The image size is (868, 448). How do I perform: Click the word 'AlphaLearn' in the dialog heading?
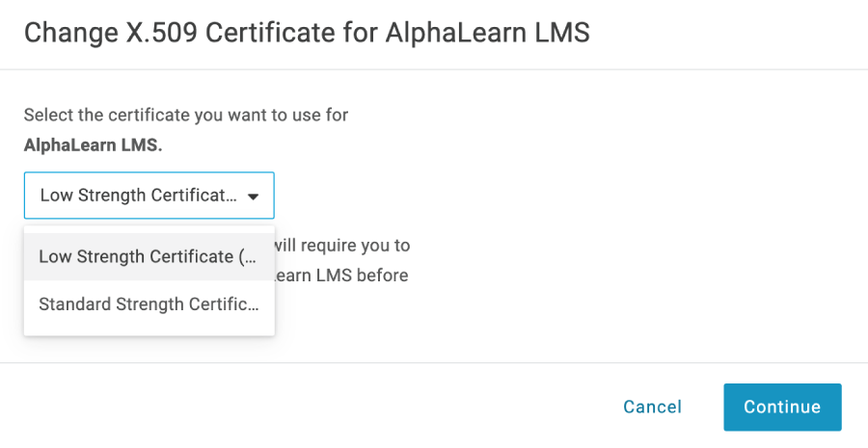[455, 32]
